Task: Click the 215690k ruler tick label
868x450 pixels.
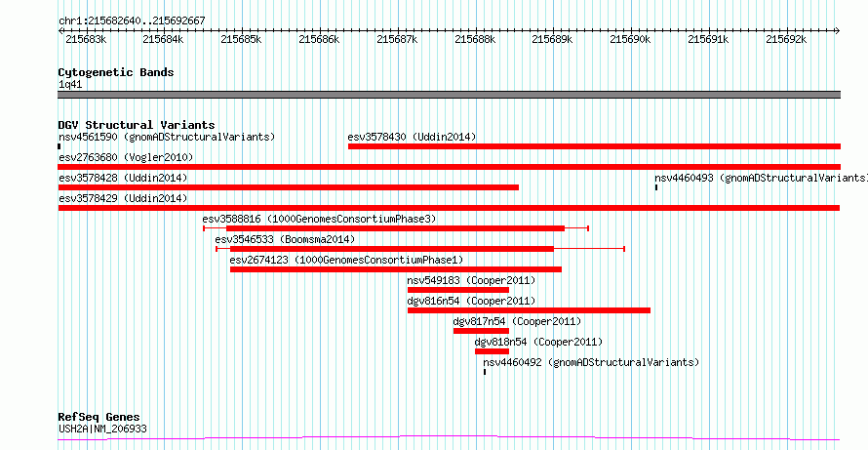Action: [630, 39]
